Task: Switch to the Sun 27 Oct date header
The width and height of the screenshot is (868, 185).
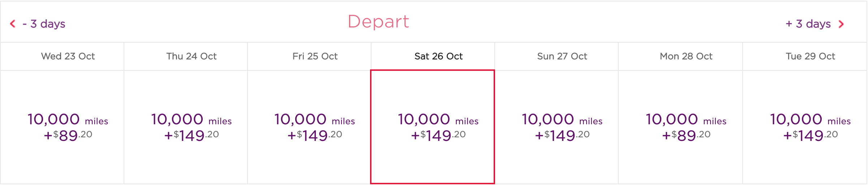Action: pos(562,56)
